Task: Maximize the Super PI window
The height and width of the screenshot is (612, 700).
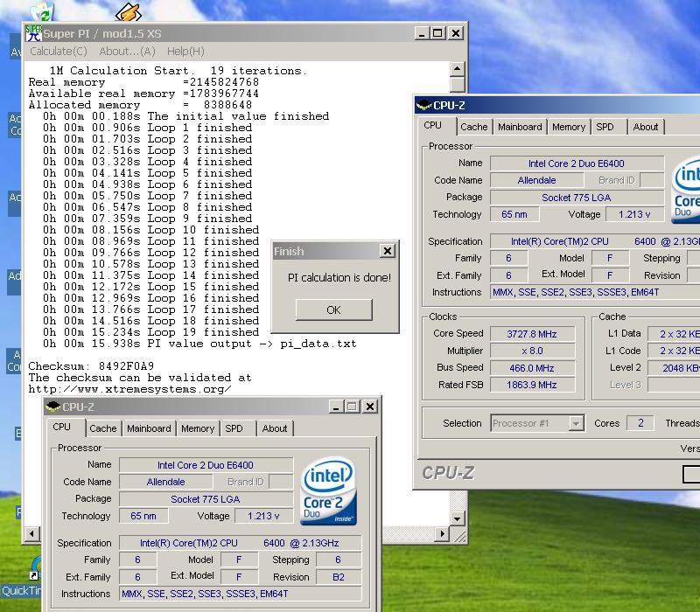Action: pyautogui.click(x=437, y=33)
